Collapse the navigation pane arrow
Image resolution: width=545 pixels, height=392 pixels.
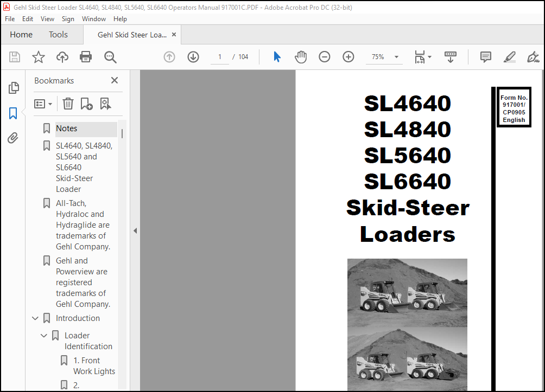click(135, 230)
